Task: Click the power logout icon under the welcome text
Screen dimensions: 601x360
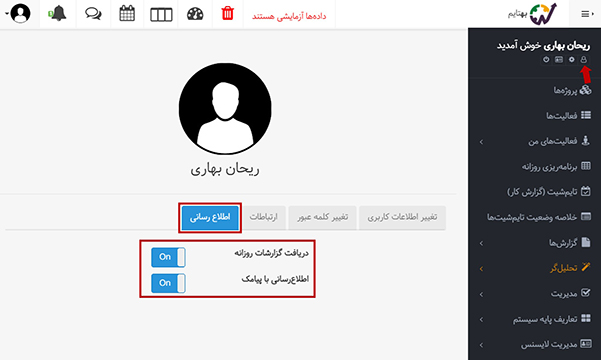Action: pos(546,59)
